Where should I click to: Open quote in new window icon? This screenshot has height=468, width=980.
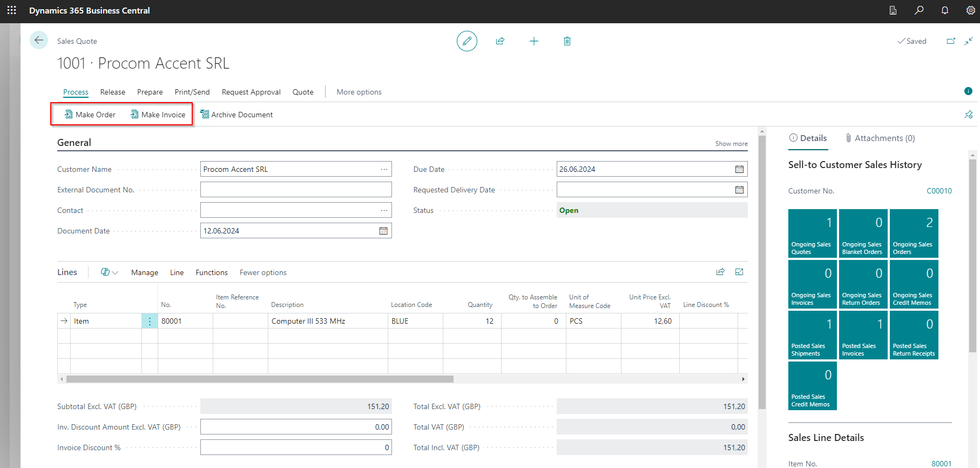[951, 41]
